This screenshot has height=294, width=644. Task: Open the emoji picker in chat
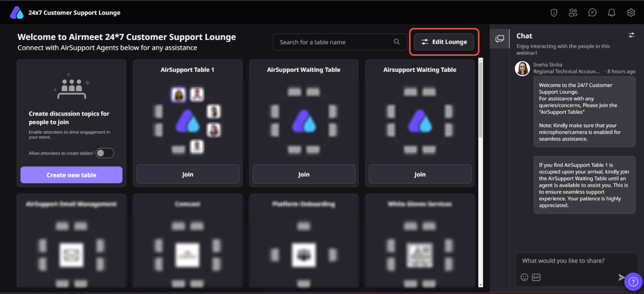point(525,277)
